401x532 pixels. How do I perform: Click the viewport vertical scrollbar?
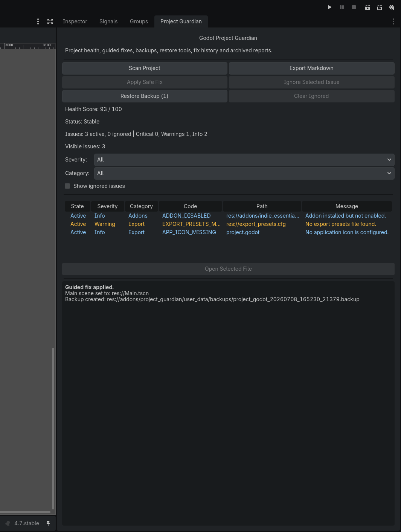pos(53,428)
